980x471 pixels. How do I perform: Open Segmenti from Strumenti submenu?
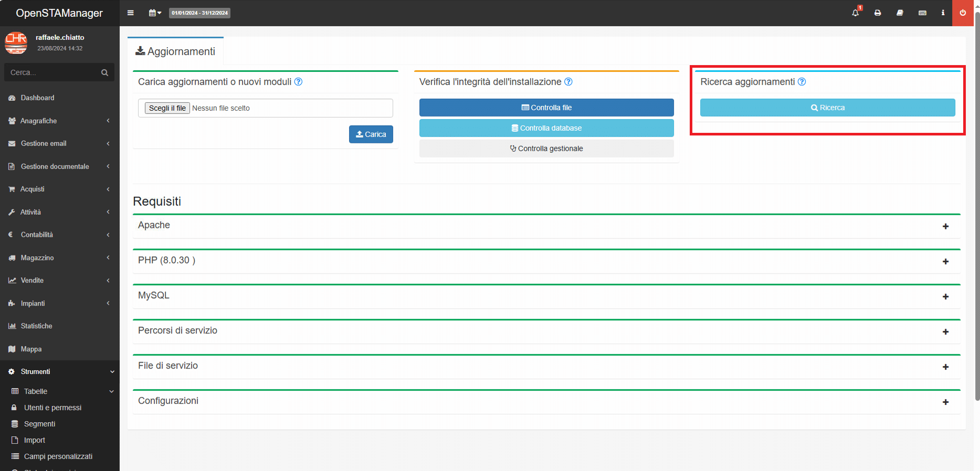pyautogui.click(x=39, y=424)
